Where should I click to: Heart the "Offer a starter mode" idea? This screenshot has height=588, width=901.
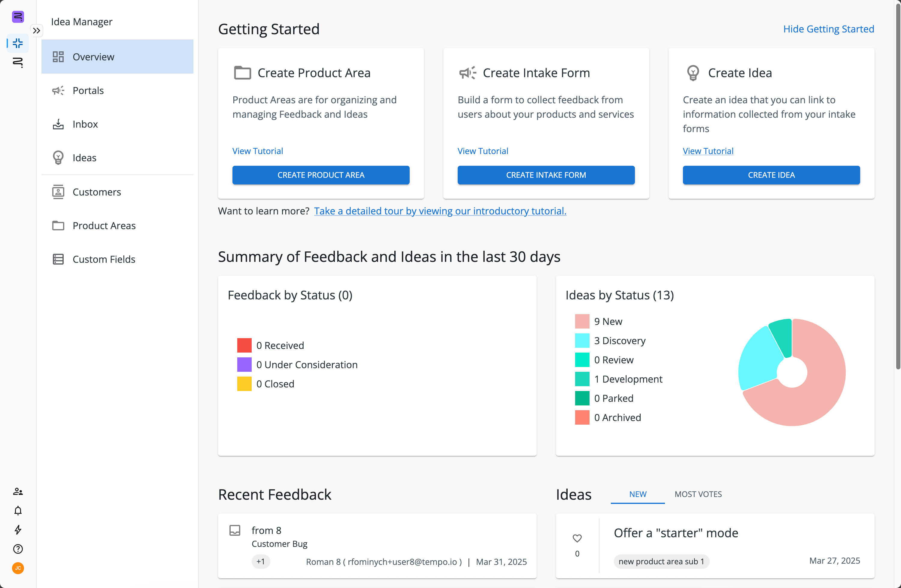577,538
